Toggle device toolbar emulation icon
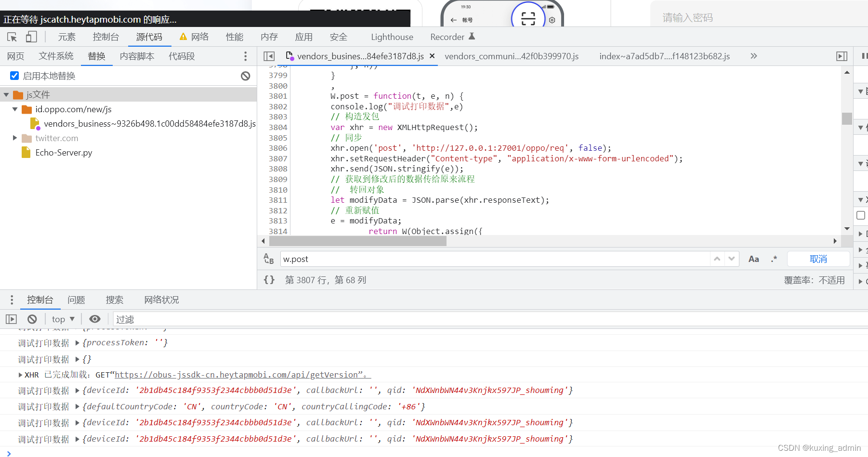Screen dimensions: 868x457 click(31, 37)
